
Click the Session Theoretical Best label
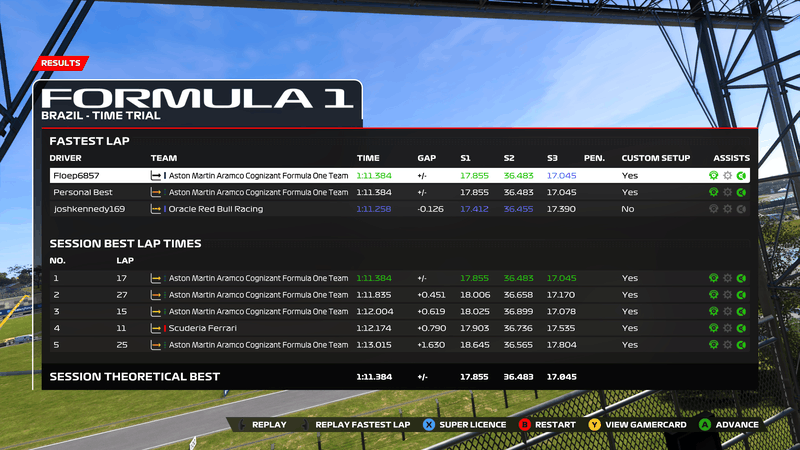click(x=135, y=377)
